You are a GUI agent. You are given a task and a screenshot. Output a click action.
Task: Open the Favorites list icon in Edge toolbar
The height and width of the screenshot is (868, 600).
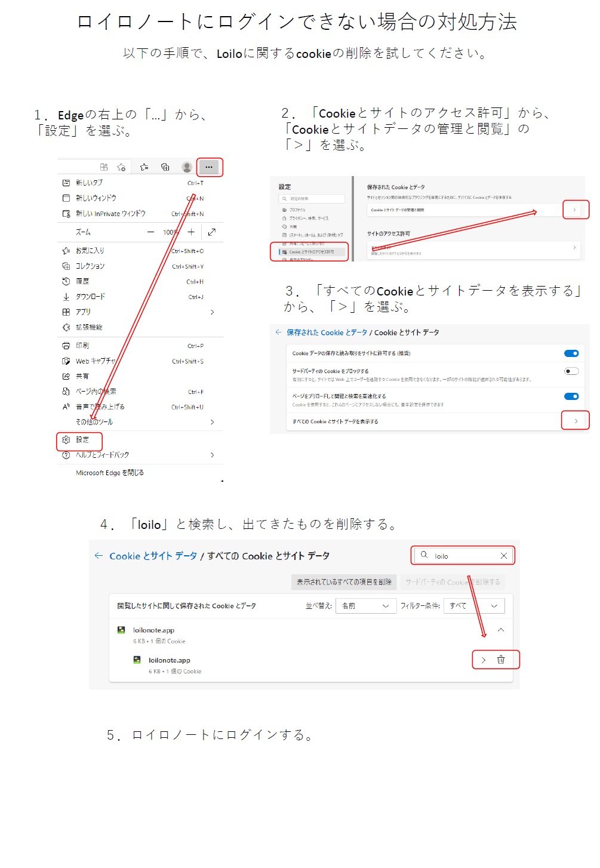pos(144,167)
